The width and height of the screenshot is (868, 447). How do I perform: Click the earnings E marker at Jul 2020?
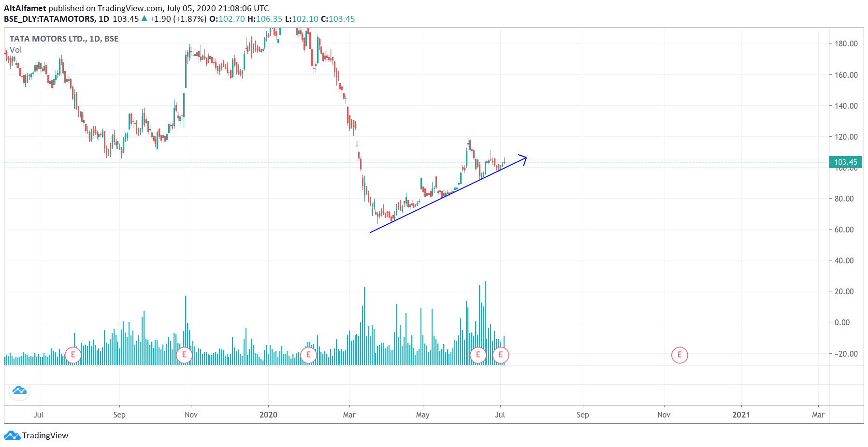click(x=501, y=355)
